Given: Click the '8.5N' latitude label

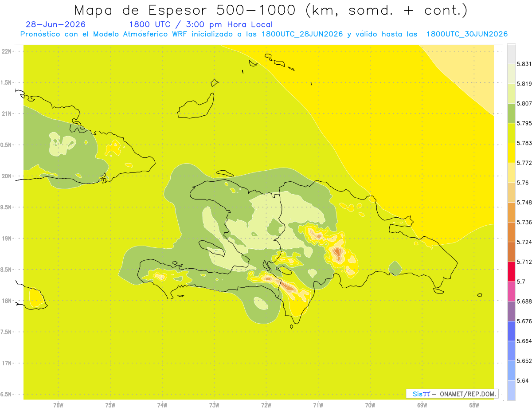Looking at the screenshot, I should click(x=7, y=270).
